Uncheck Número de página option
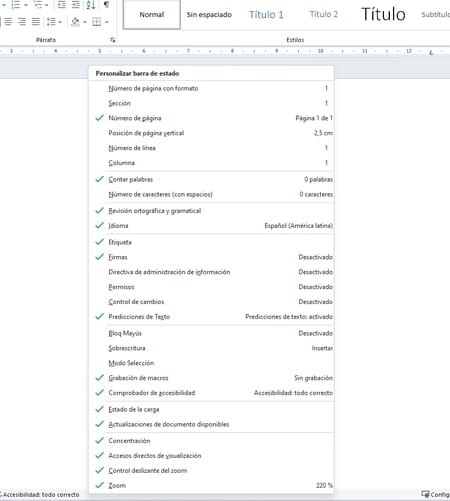Viewport: 450px width, 501px height. point(212,118)
